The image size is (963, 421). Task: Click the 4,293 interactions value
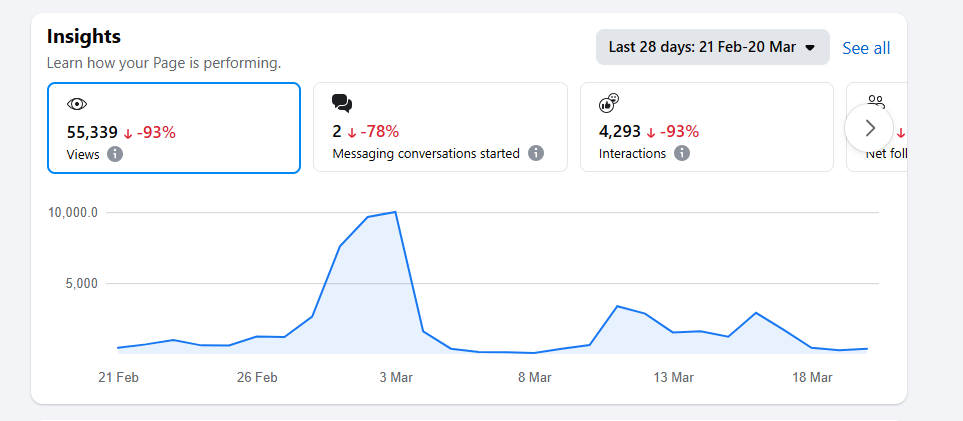pos(619,132)
